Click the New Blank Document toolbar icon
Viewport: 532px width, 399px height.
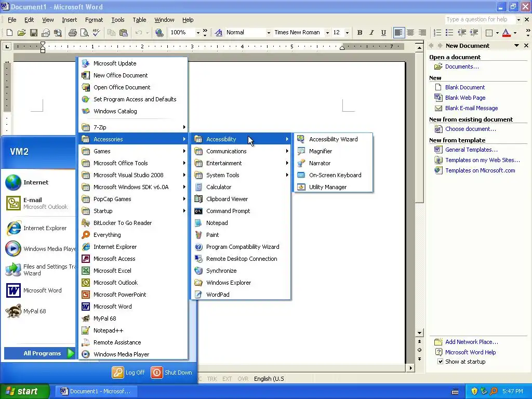(9, 33)
